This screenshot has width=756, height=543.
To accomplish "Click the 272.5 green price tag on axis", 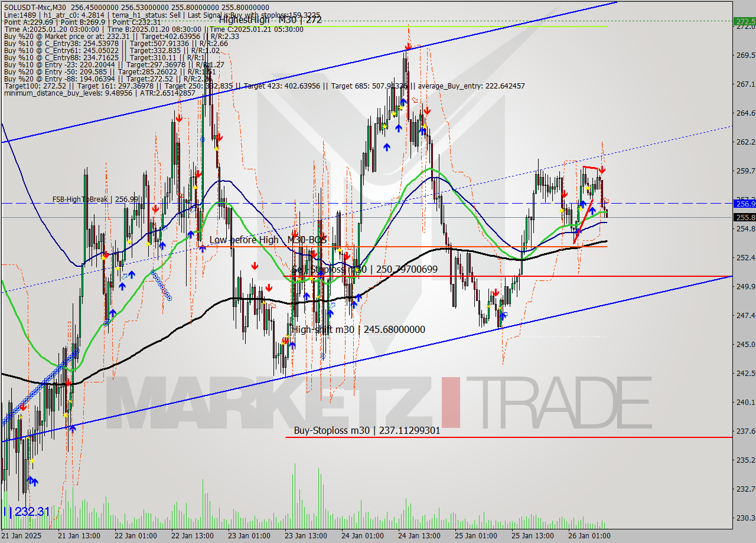I will (745, 21).
